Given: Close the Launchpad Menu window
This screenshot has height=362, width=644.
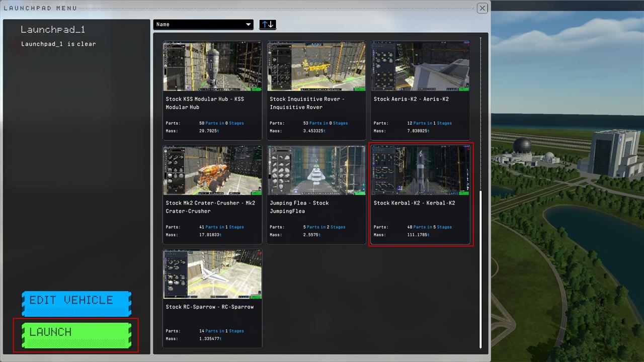Looking at the screenshot, I should pos(482,8).
